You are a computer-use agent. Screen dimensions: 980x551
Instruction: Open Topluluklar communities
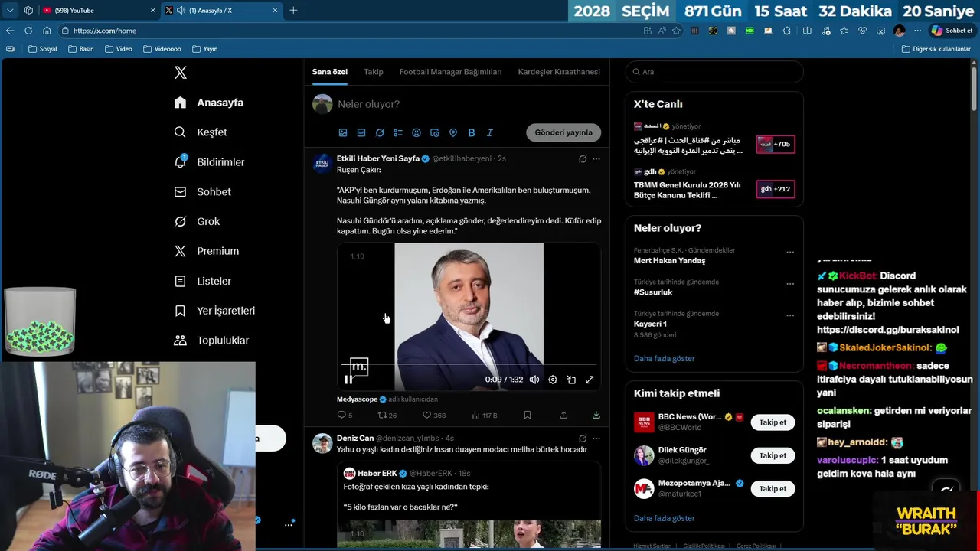pyautogui.click(x=211, y=341)
